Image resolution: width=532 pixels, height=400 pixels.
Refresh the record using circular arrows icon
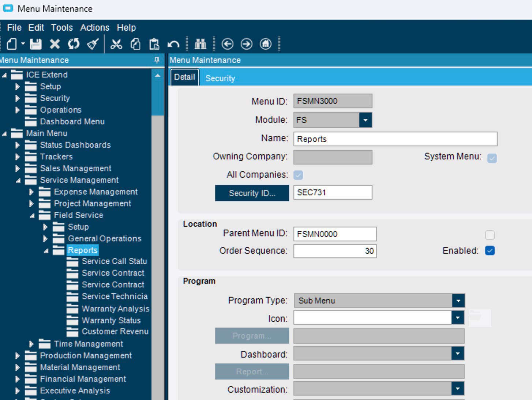[x=73, y=44]
